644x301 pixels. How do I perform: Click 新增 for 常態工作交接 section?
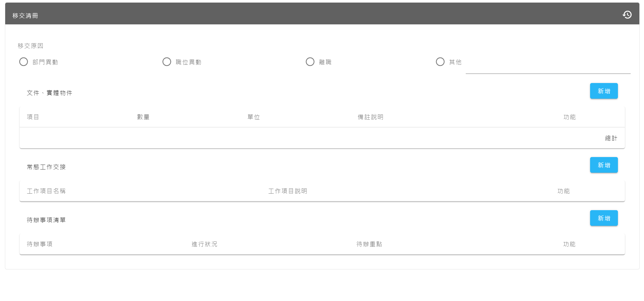coord(604,165)
